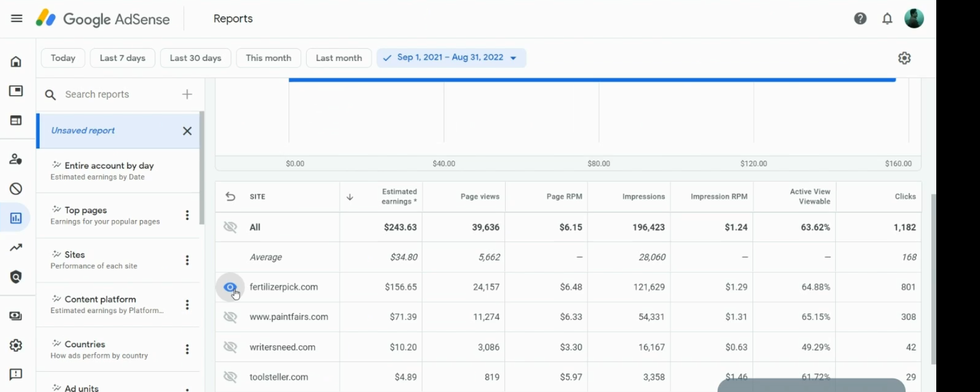Open the Payments sidebar icon
This screenshot has width=980, height=392.
(16, 316)
